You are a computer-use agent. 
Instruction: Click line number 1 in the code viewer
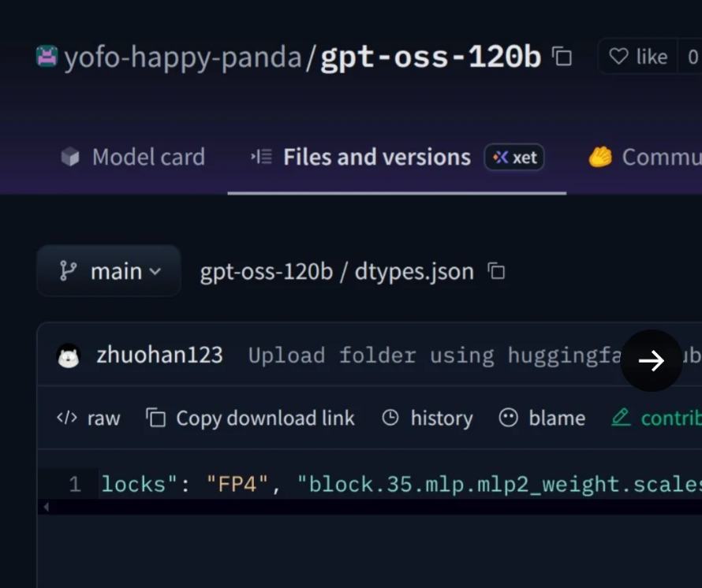75,484
